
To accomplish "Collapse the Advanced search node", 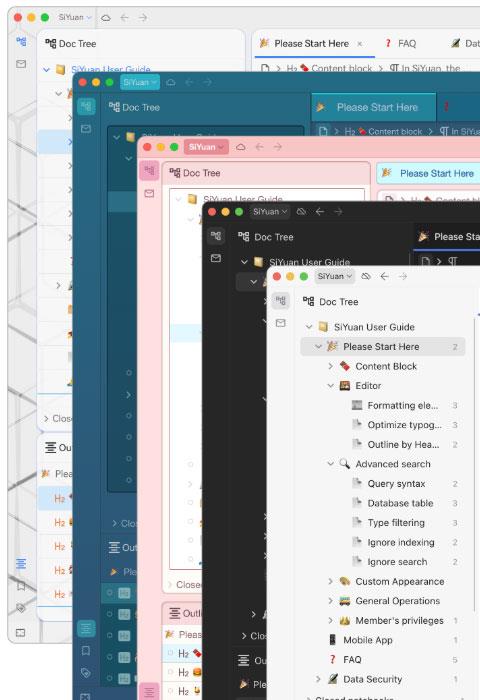I will click(331, 464).
